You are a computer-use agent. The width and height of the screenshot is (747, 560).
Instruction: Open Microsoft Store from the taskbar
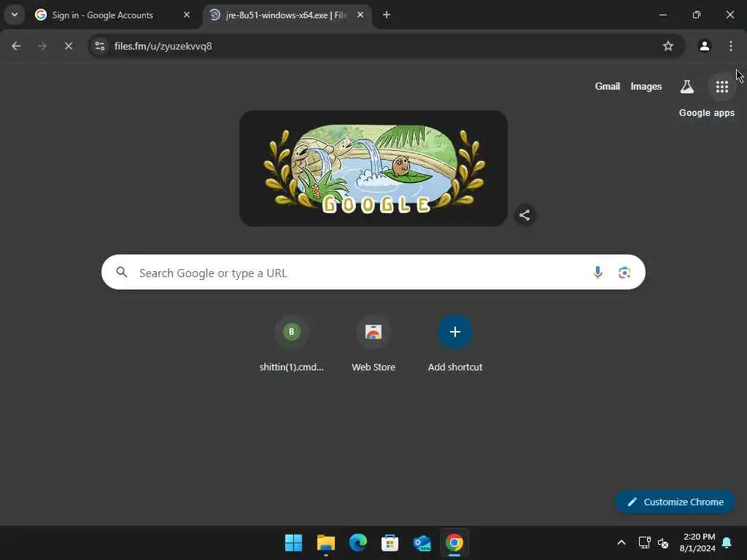pyautogui.click(x=390, y=542)
